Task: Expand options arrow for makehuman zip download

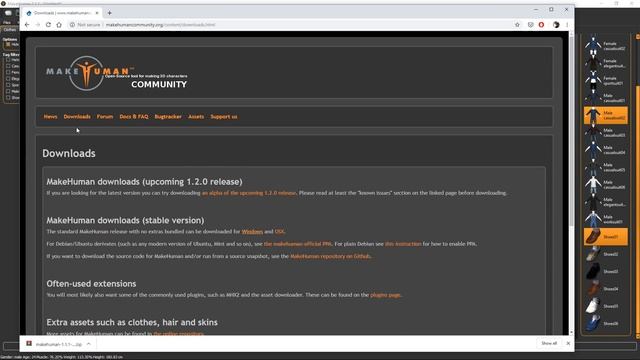Action: point(89,344)
